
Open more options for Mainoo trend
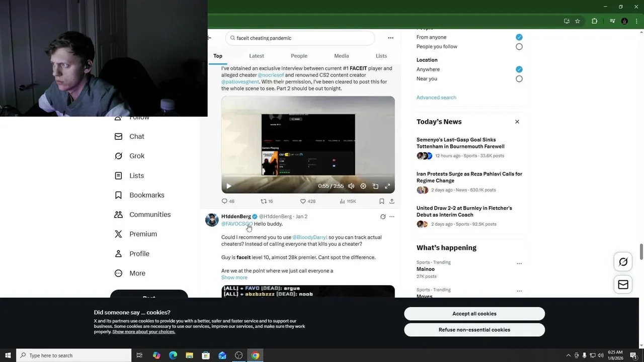pyautogui.click(x=519, y=263)
